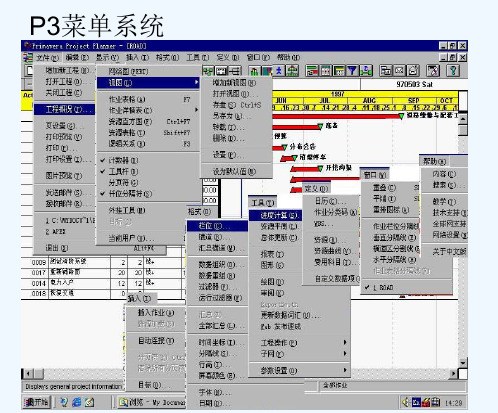498x413 pixels.
Task: Click the envelope send mail icon
Action: coord(399,71)
